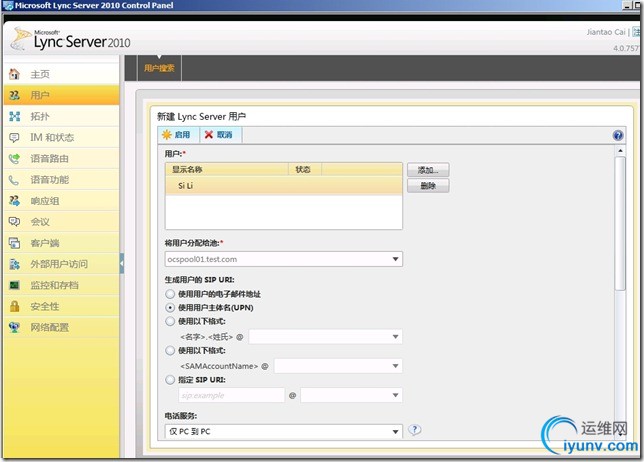Click the conferencing (会议) icon

[x=14, y=222]
